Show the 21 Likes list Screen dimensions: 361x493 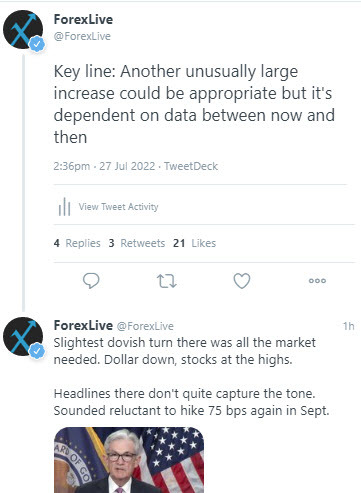point(194,243)
